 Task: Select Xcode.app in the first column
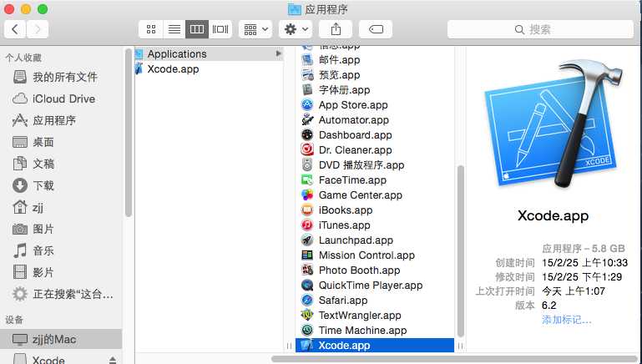(x=209, y=68)
